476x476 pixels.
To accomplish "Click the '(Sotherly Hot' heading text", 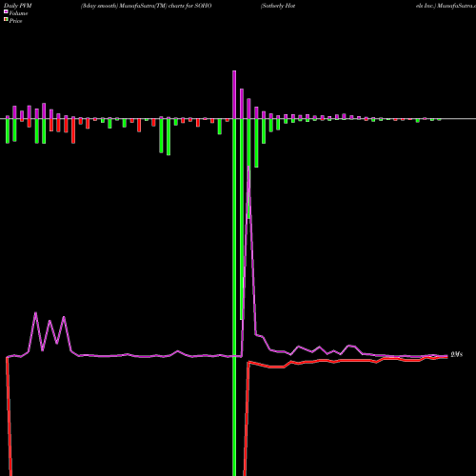I will (278, 6).
